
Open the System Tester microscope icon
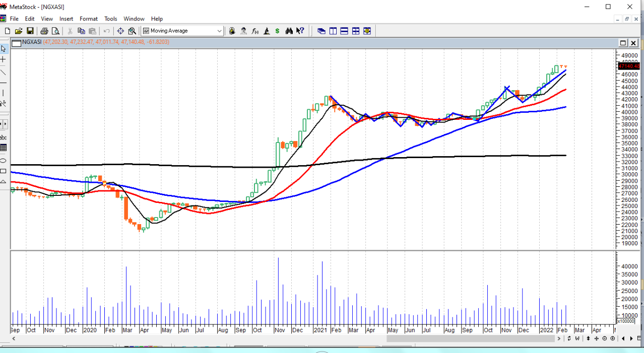267,31
